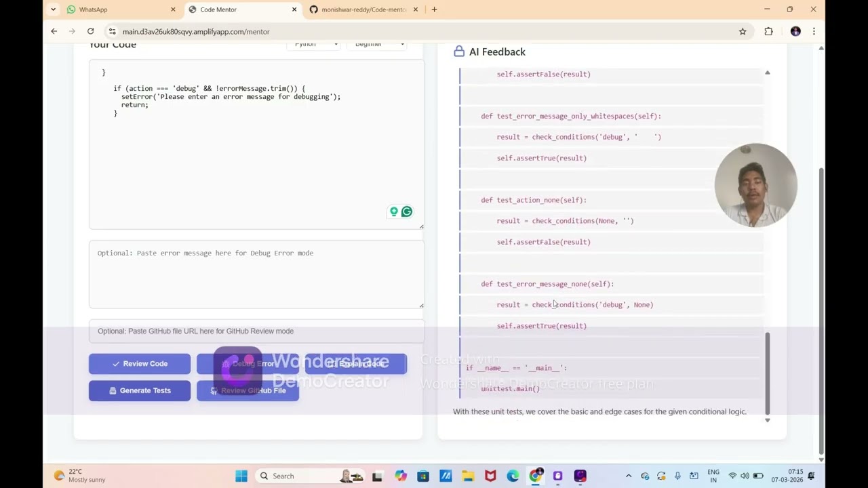The width and height of the screenshot is (868, 488).
Task: Focus the GitHub file URL field
Action: click(x=256, y=331)
